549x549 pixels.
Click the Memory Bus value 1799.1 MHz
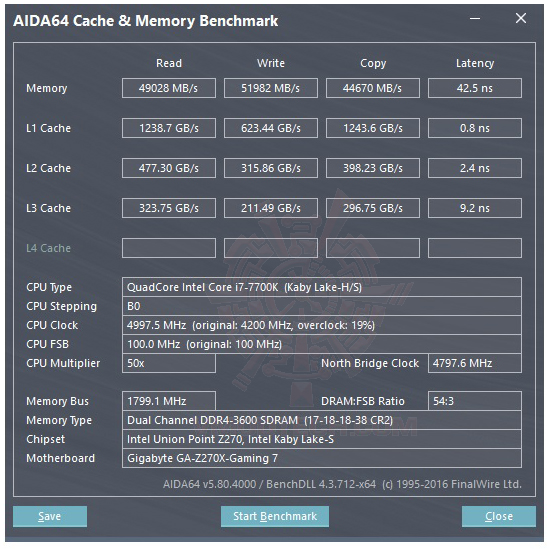[169, 401]
